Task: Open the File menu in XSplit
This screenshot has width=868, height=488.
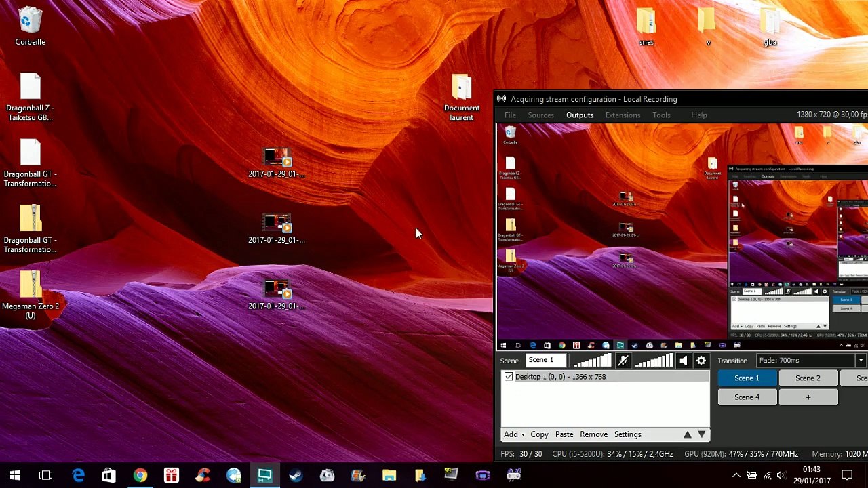Action: coord(510,115)
